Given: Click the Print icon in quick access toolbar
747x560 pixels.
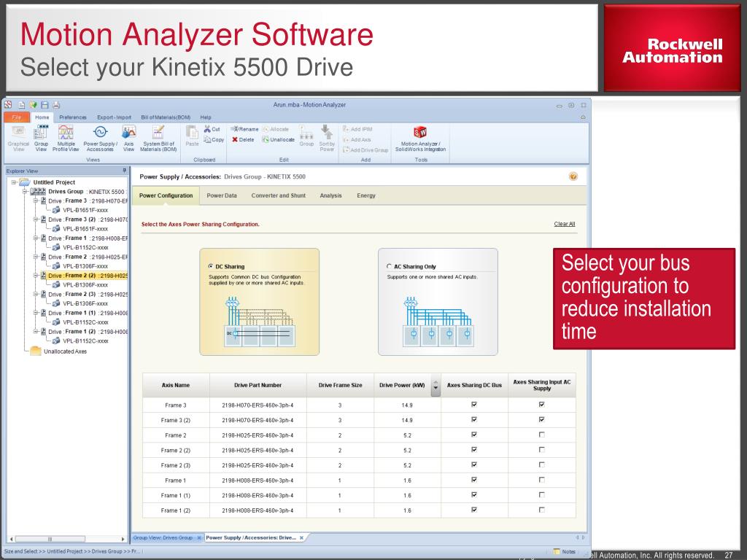Looking at the screenshot, I should tap(56, 105).
